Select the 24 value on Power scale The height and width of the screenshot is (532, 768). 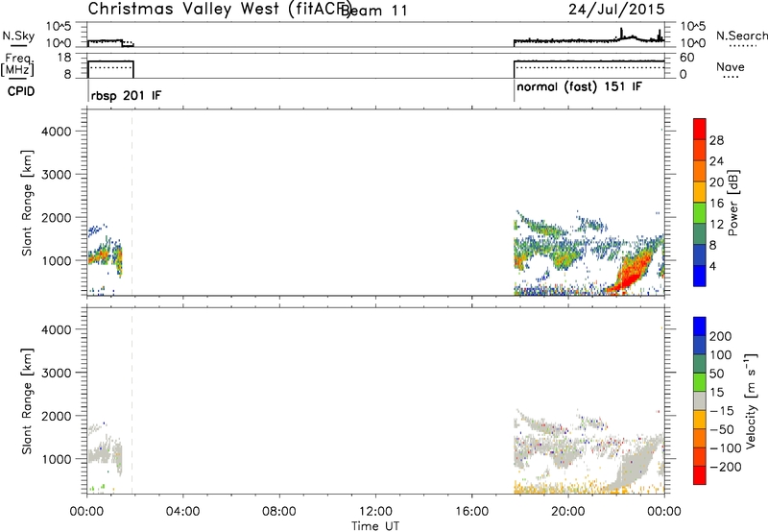coord(716,161)
